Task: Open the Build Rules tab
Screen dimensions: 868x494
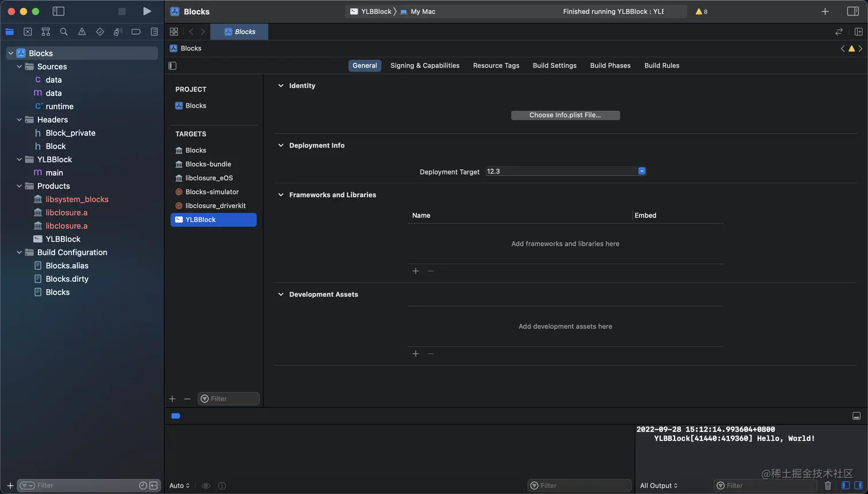Action: coord(662,65)
